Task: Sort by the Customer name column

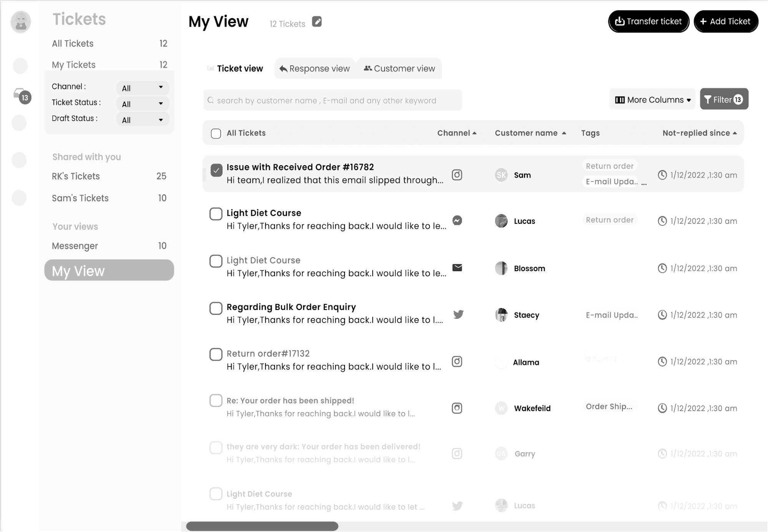Action: [x=530, y=133]
